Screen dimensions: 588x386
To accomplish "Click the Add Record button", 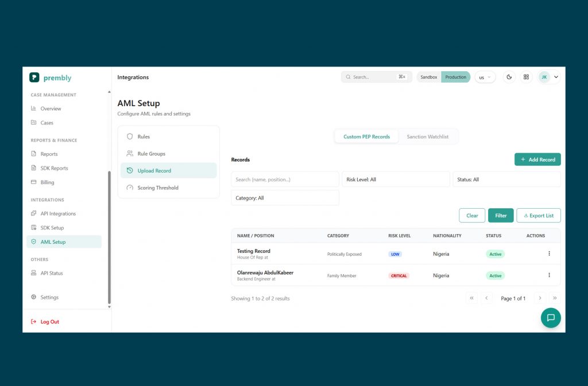I will (x=537, y=159).
